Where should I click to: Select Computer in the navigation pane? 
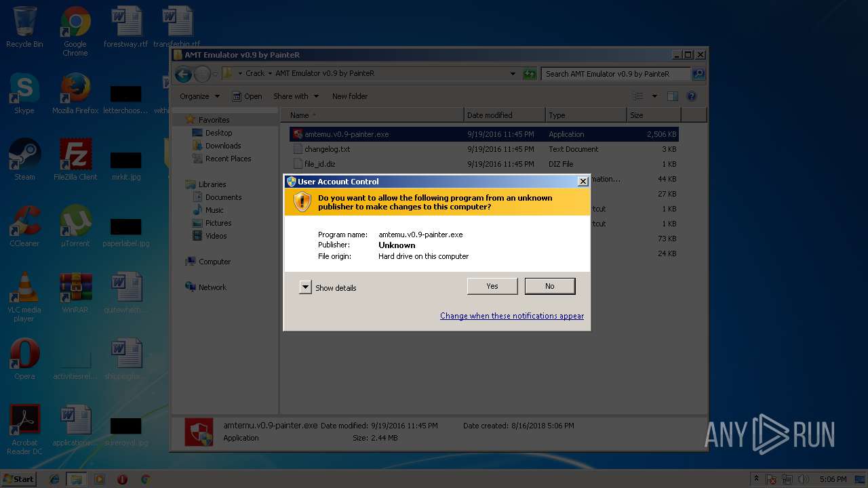click(x=214, y=262)
